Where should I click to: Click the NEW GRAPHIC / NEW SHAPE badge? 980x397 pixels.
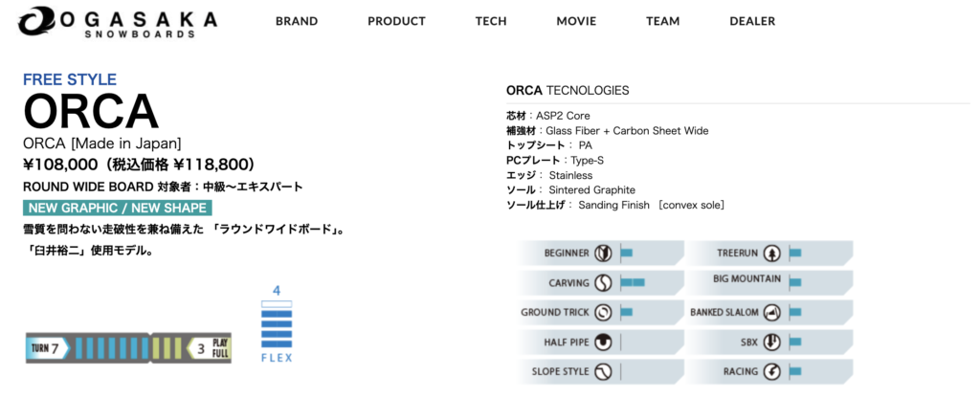117,208
